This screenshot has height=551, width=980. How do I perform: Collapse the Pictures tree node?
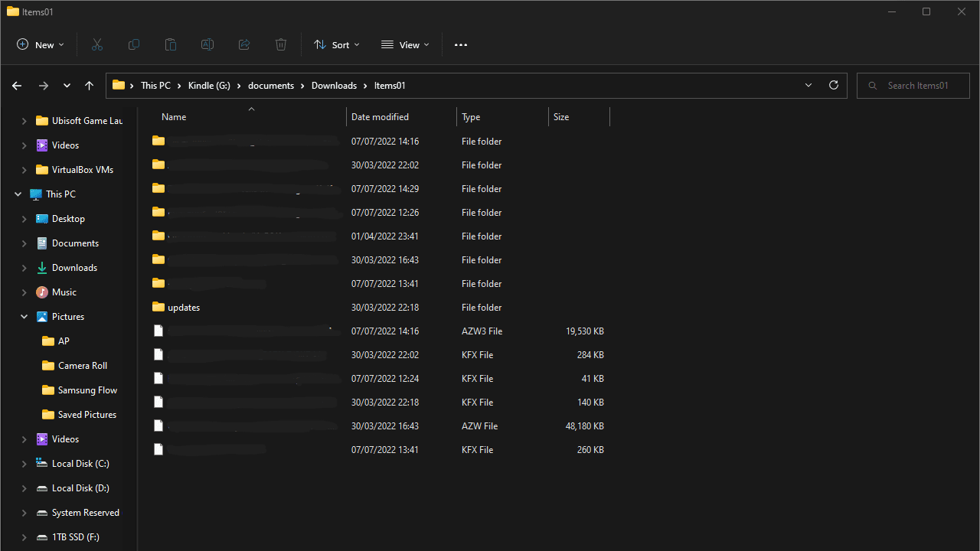(24, 317)
